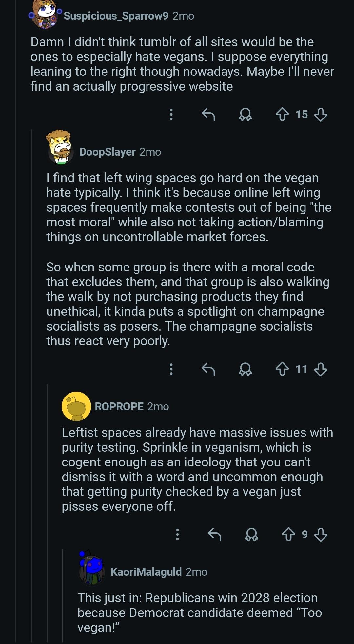This screenshot has height=644, width=354.
Task: Tap ROPROPE's yellow snoo avatar
Action: coord(76,406)
